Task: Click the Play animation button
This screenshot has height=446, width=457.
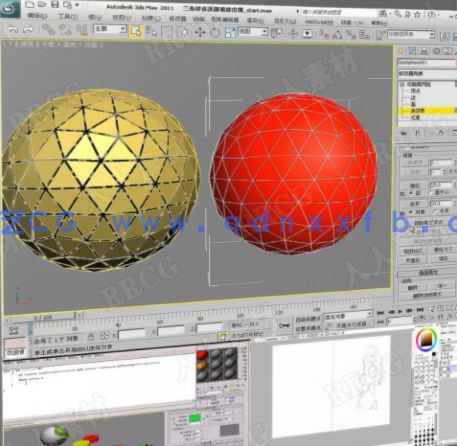Action: click(x=400, y=311)
